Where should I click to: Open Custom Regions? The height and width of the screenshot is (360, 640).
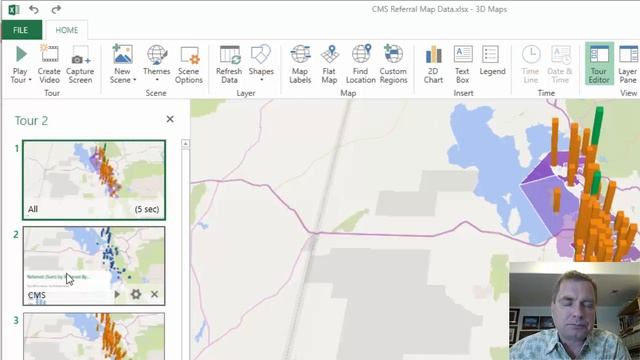(393, 64)
